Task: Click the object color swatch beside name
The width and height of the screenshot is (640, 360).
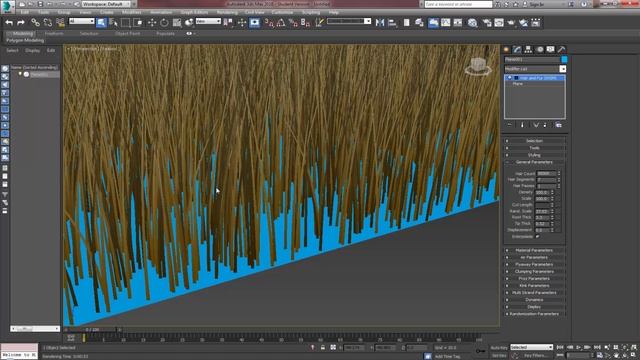Action: (x=564, y=60)
